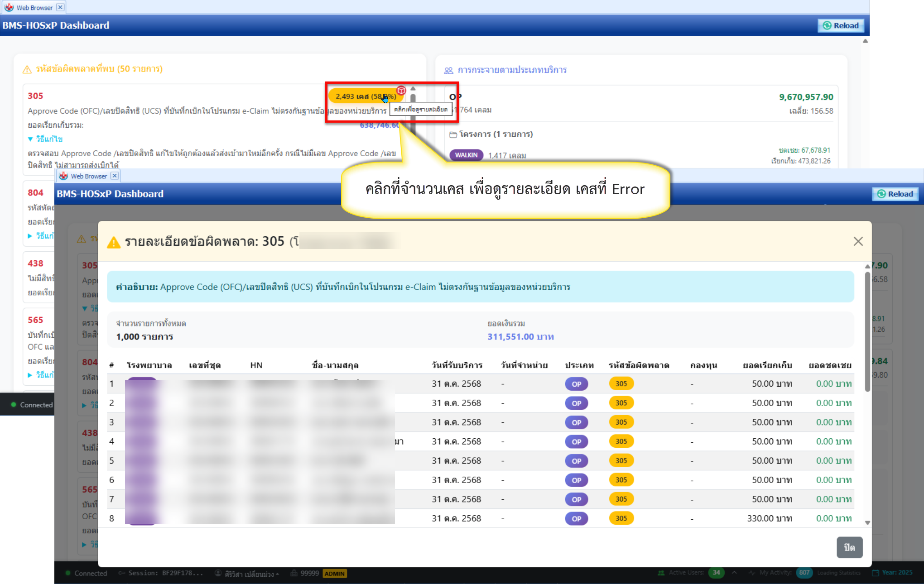Click the OP type badge in row 1
The height and width of the screenshot is (584, 924).
576,384
